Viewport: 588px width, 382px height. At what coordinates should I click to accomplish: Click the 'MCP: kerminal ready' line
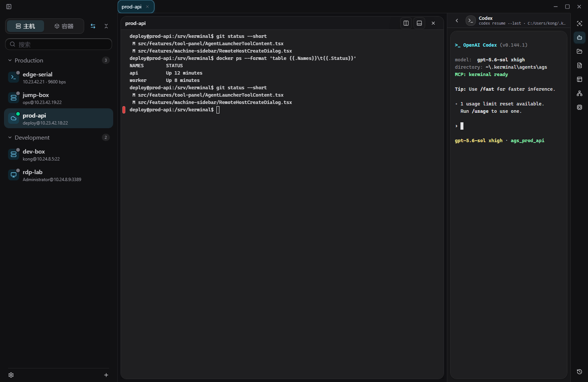pyautogui.click(x=481, y=75)
